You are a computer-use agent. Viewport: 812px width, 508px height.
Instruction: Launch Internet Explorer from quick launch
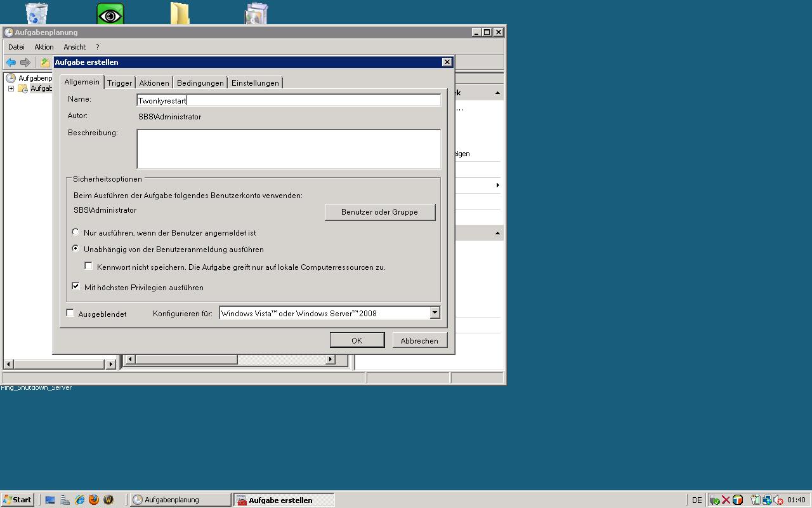(80, 500)
